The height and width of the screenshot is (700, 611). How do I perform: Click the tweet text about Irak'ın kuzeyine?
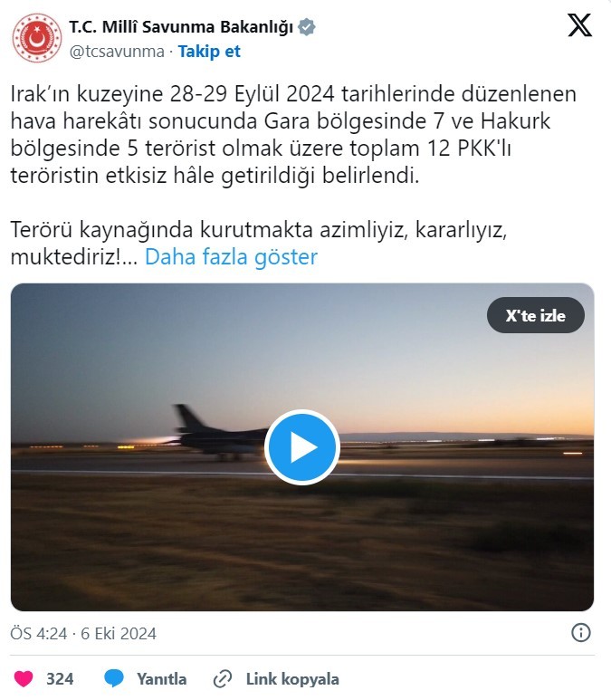293,135
